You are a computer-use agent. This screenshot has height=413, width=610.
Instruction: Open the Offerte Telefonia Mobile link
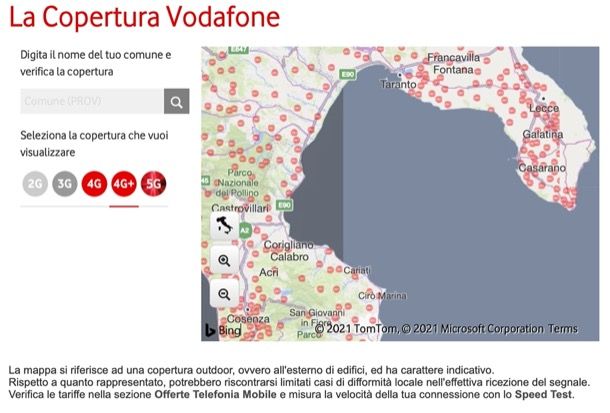(216, 394)
